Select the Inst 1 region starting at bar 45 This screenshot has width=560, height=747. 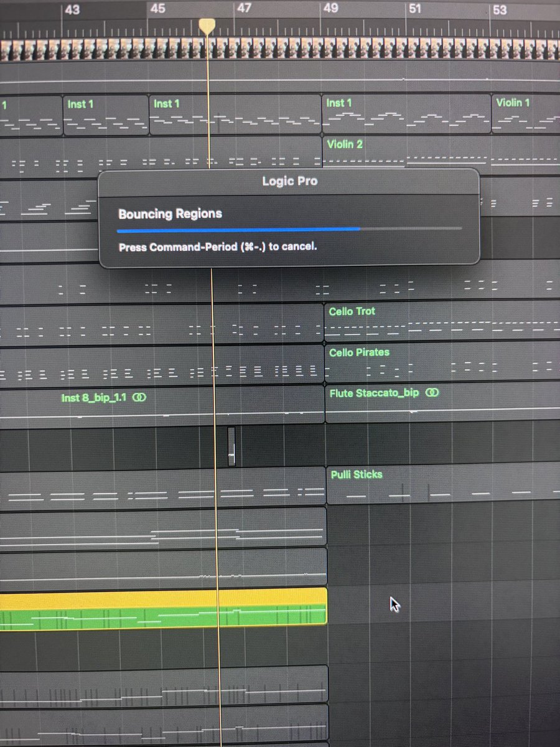(235, 115)
